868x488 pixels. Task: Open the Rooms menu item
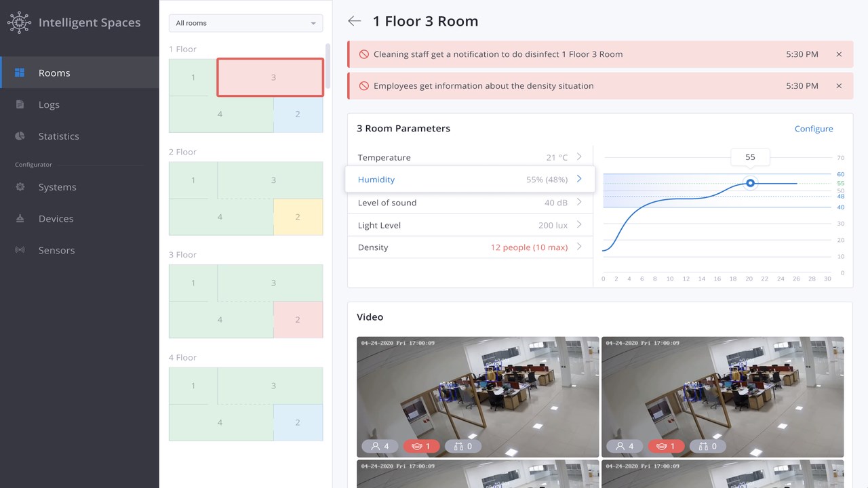(x=79, y=73)
